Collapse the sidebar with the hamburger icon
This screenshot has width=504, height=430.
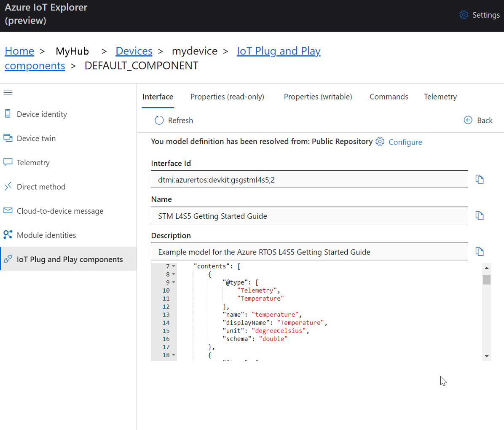pyautogui.click(x=8, y=92)
